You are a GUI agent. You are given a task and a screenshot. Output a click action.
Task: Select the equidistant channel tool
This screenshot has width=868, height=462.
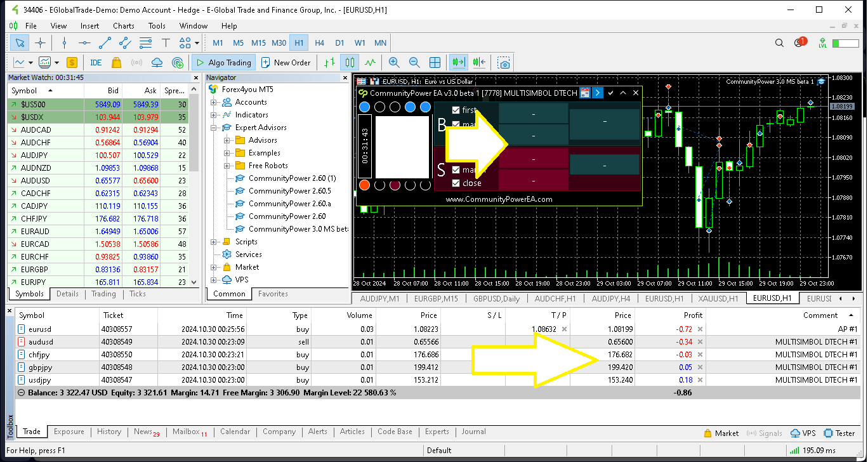coord(125,43)
